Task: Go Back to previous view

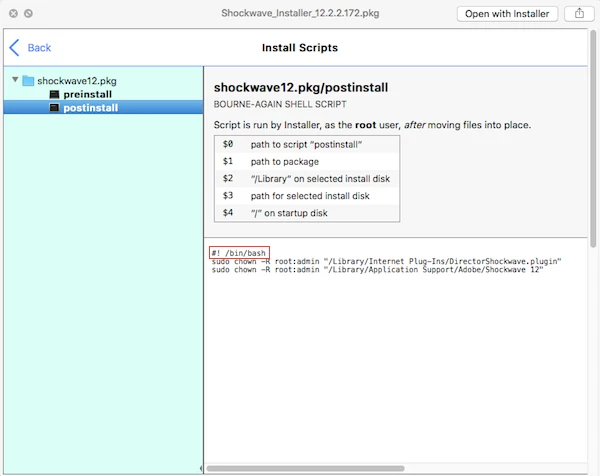Action: pyautogui.click(x=30, y=48)
